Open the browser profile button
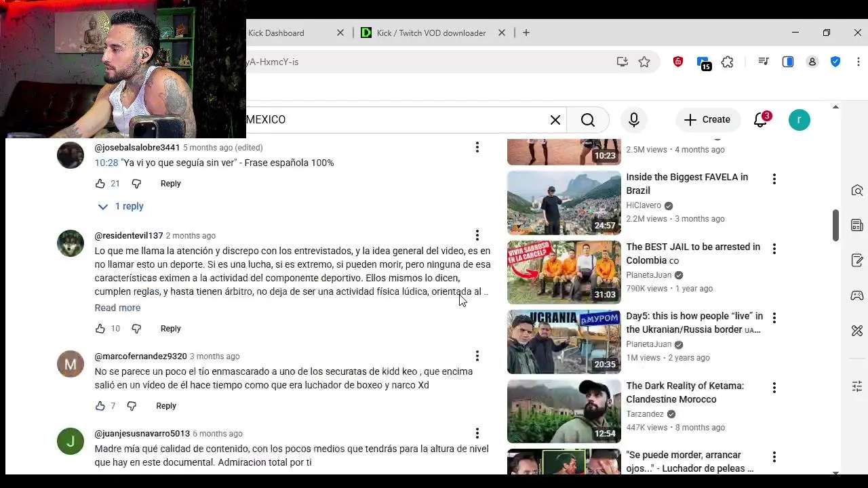868x488 pixels. point(812,62)
